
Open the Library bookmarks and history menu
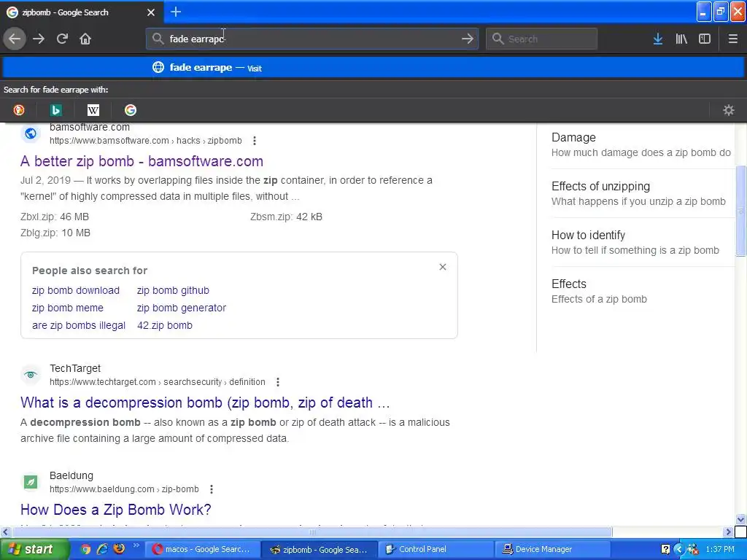681,39
